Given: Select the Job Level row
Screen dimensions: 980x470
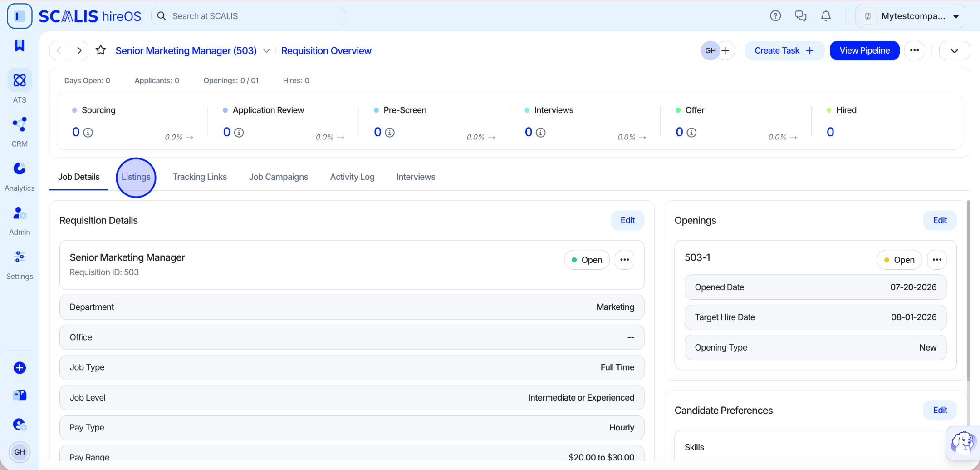Looking at the screenshot, I should pos(352,397).
